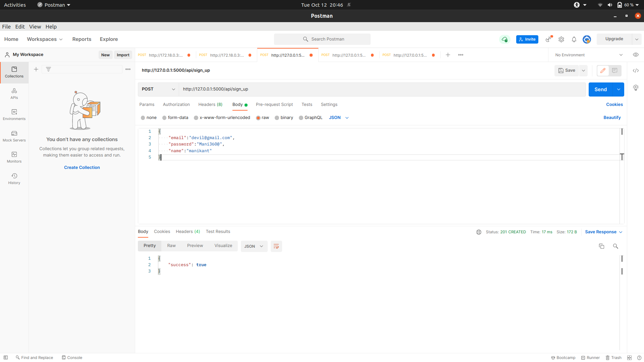Open the settings gear icon
Image resolution: width=644 pixels, height=362 pixels.
coord(561,39)
